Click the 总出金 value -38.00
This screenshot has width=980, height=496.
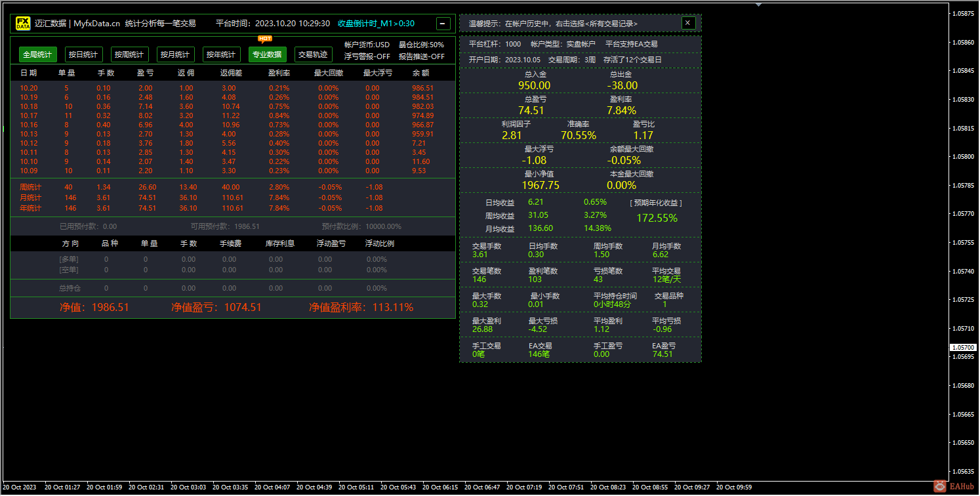(x=622, y=85)
